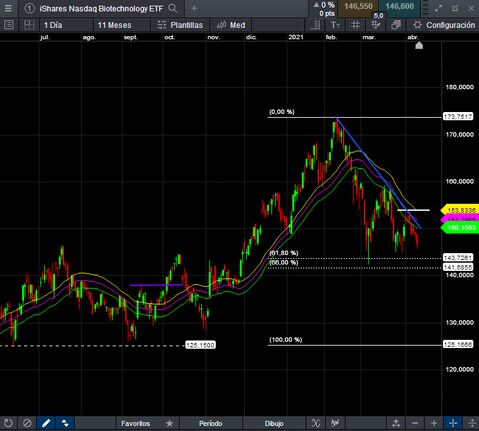This screenshot has width=479, height=431.
Task: Select the 173,7517 Fibonacci price label
Action: (x=458, y=116)
